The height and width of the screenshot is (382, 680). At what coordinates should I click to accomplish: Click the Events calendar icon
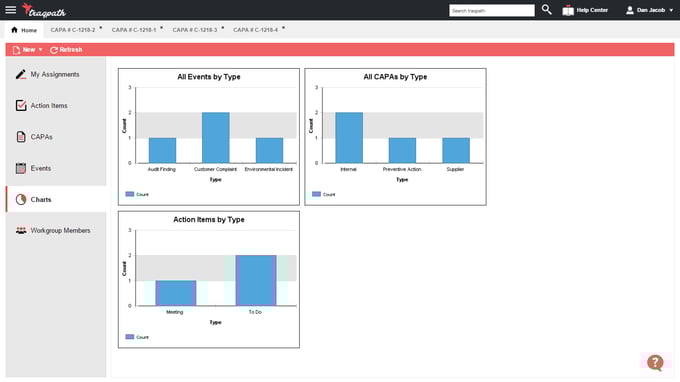pos(21,168)
